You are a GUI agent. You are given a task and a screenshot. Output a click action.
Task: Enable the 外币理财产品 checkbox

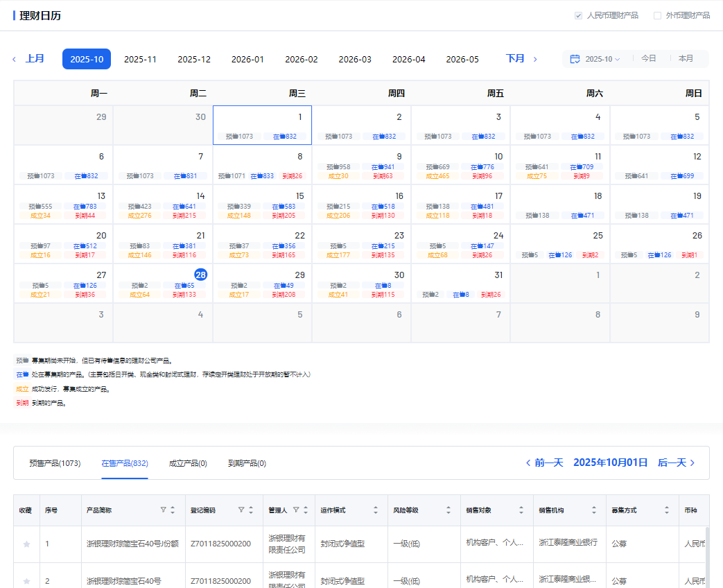[x=657, y=15]
